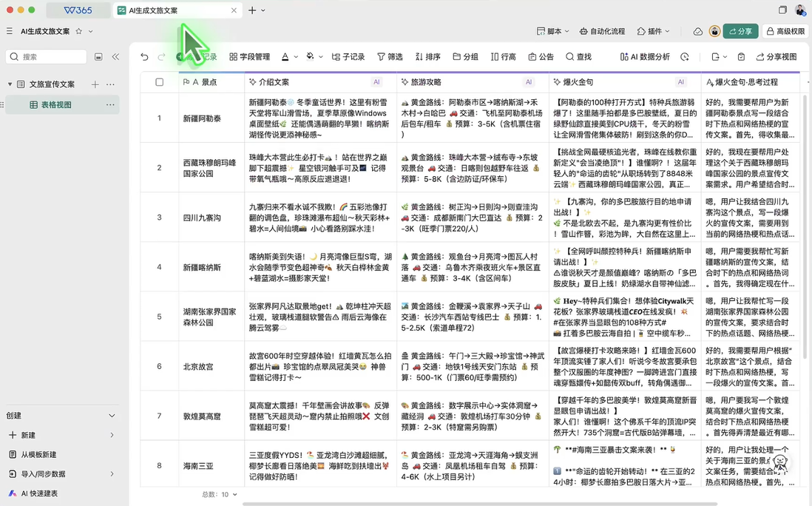Collapse the 文旅宣传文案 tree node
Screen dimensions: 812x506
tap(10, 84)
